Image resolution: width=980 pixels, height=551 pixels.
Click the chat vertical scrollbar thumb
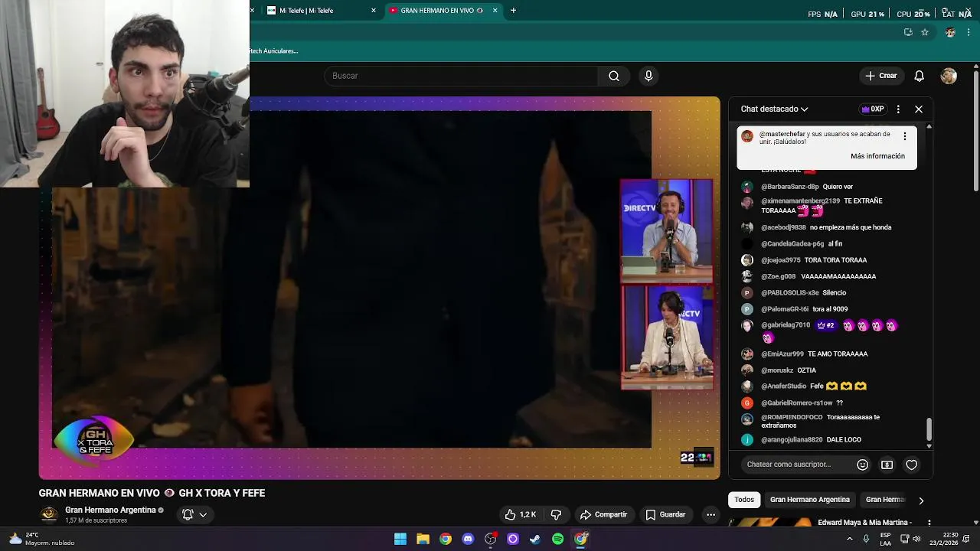tap(929, 429)
